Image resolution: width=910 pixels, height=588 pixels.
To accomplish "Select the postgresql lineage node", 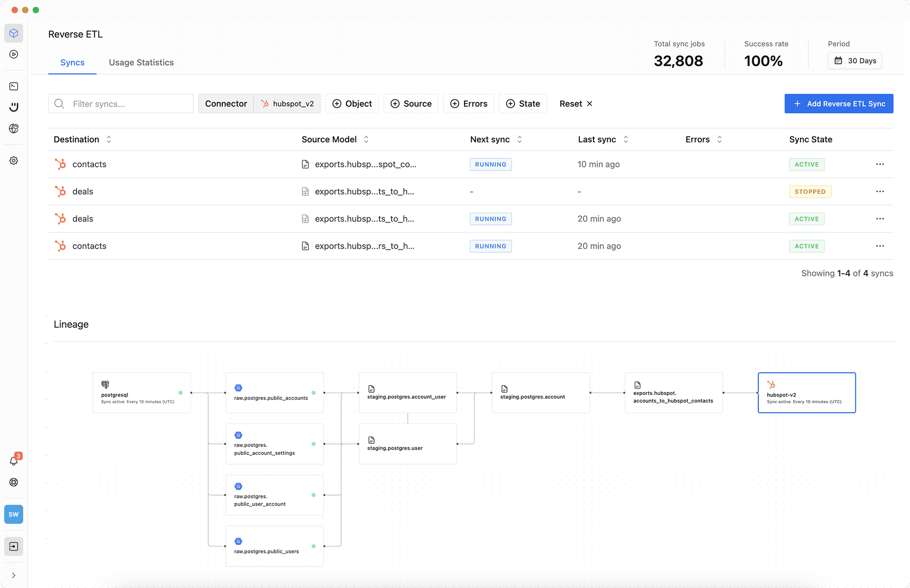I will click(142, 393).
